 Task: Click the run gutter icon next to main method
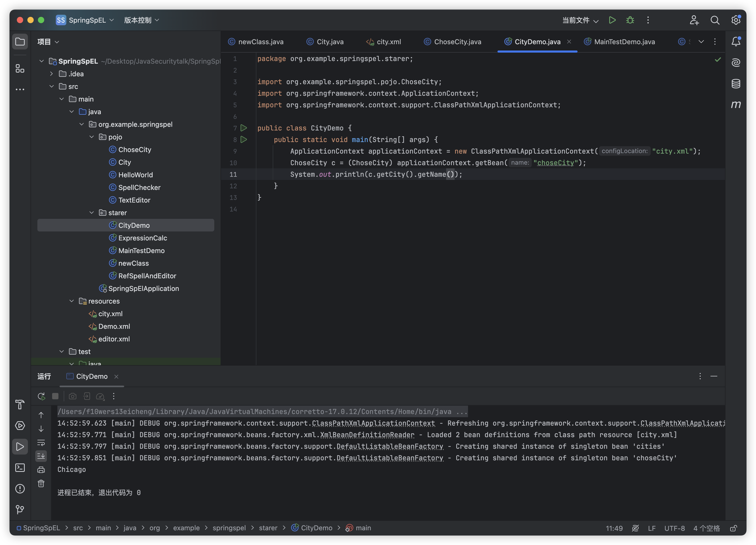click(x=244, y=140)
